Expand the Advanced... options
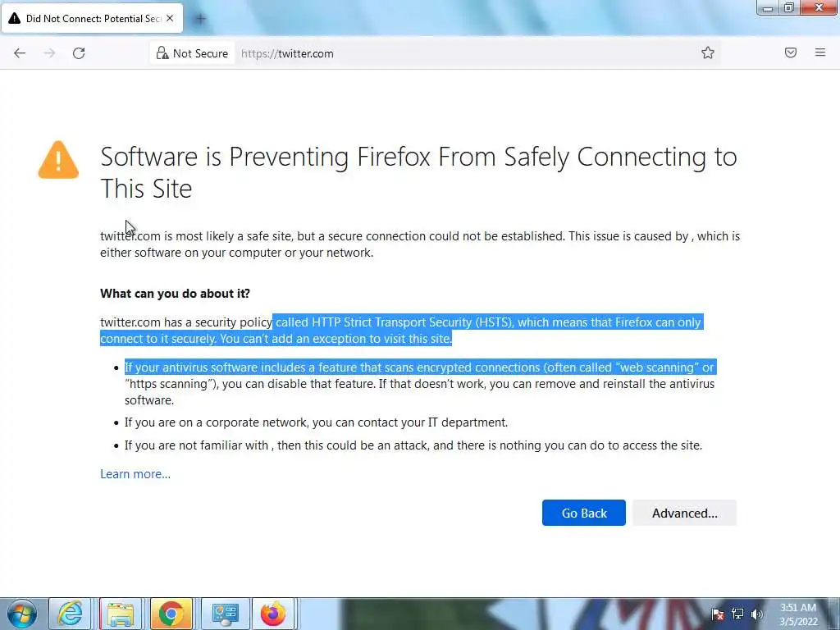 684,513
